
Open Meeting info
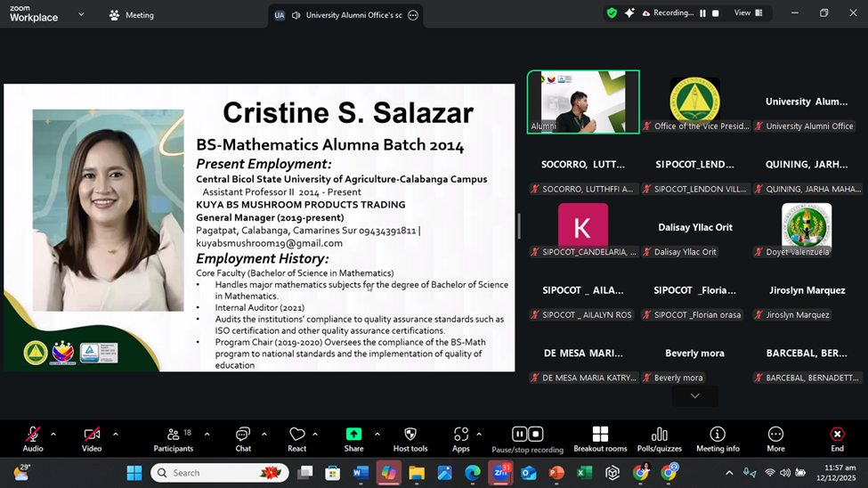(718, 436)
